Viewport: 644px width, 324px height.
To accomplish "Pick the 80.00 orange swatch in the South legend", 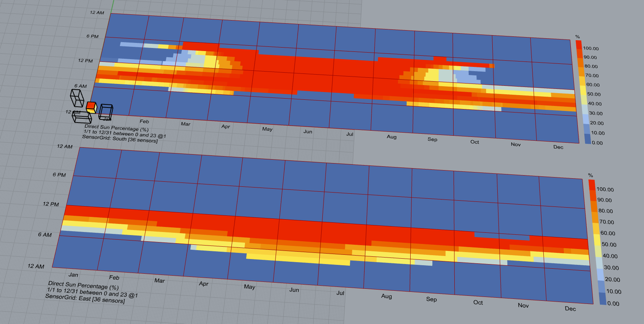I will (x=580, y=63).
